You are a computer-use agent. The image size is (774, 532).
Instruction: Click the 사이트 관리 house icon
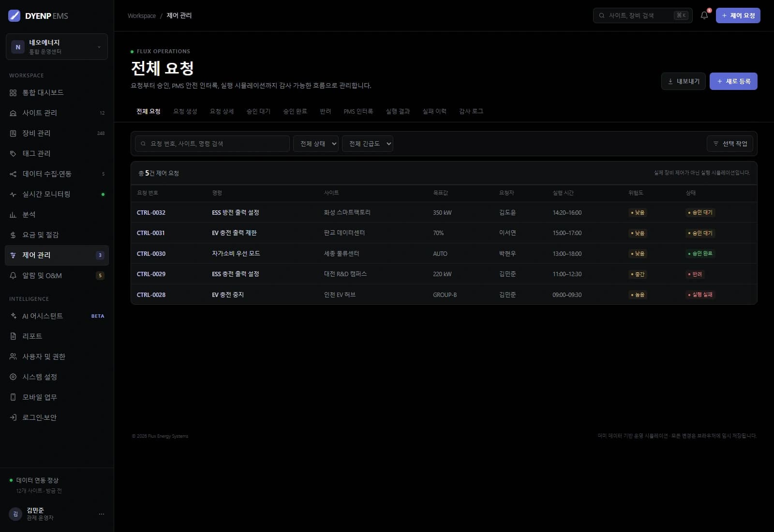13,113
